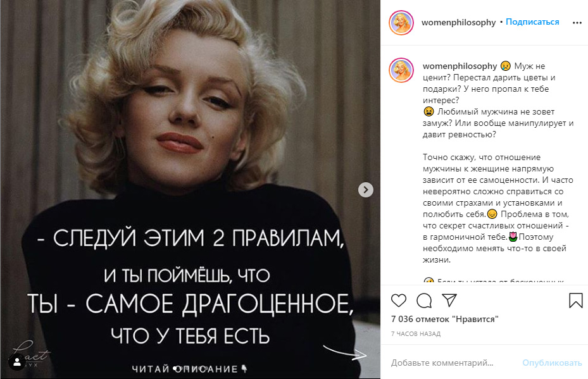Click the main post photo

pos(190,189)
